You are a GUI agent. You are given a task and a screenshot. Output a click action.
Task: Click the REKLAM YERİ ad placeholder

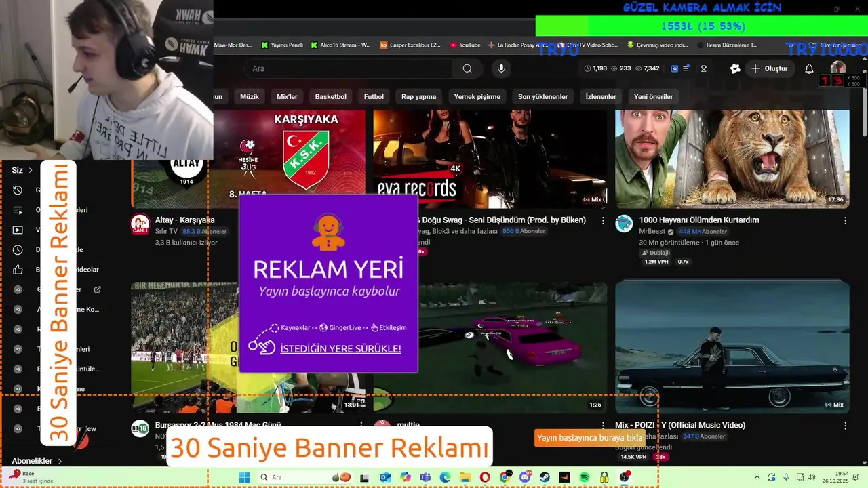[328, 283]
